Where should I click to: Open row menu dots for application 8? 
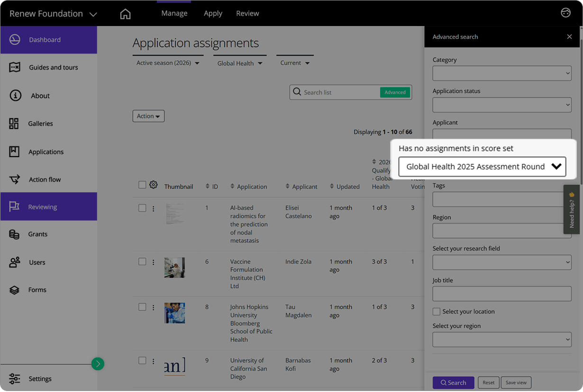153,307
